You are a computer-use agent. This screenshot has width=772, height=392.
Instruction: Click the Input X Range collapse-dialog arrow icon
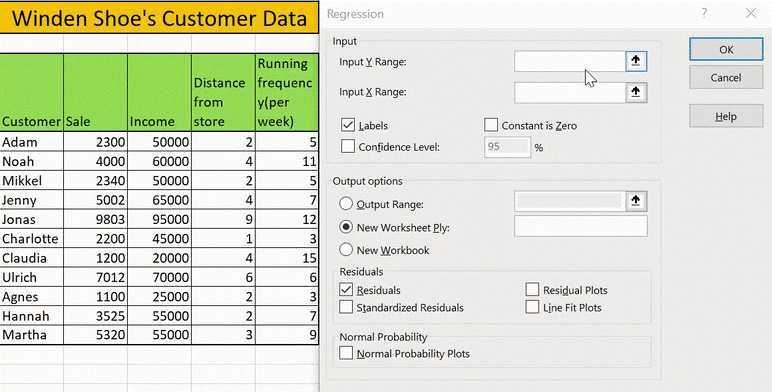pyautogui.click(x=636, y=92)
